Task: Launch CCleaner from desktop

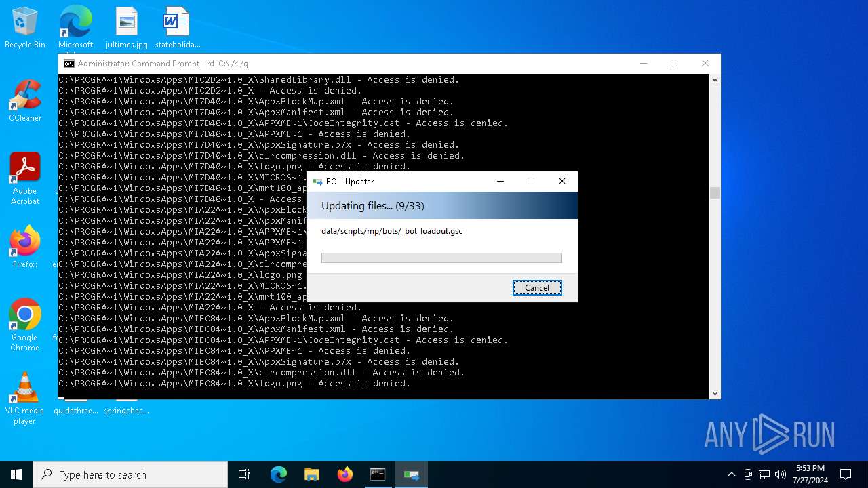Action: tap(25, 102)
